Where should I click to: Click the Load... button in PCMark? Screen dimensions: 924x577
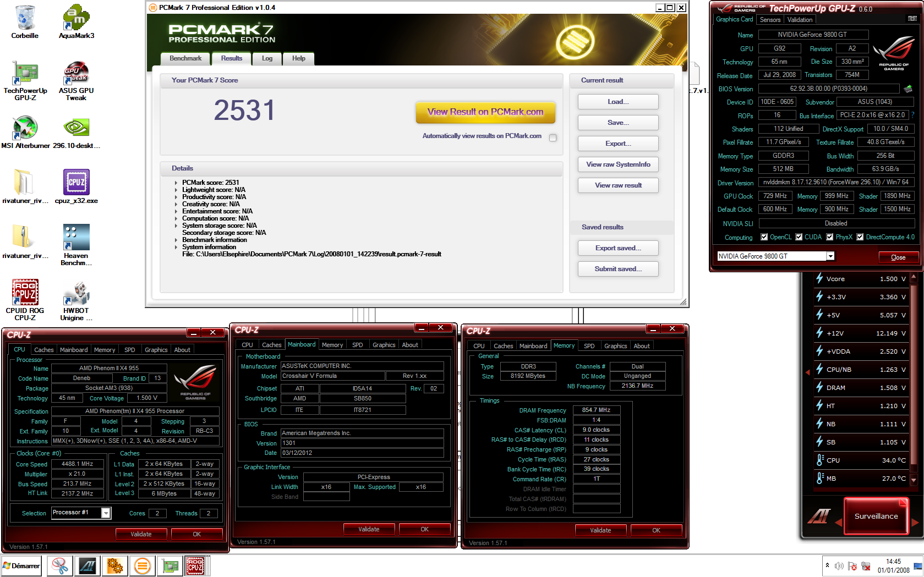pyautogui.click(x=618, y=102)
